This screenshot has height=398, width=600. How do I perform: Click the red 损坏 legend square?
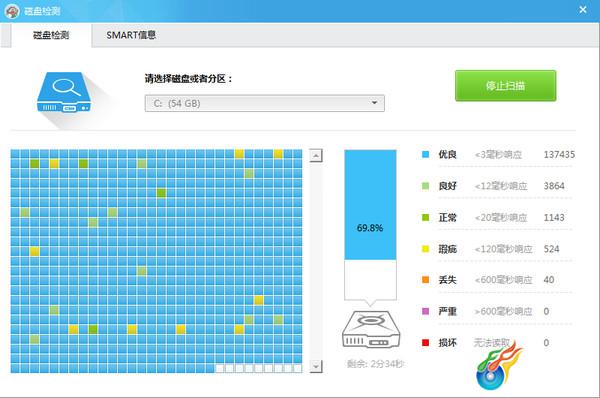(x=425, y=343)
